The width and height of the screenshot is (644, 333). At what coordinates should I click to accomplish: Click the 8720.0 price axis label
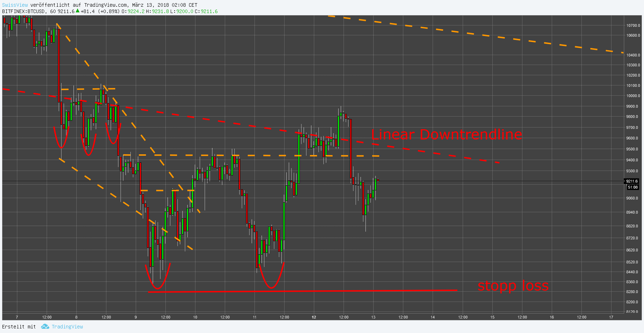(632, 238)
